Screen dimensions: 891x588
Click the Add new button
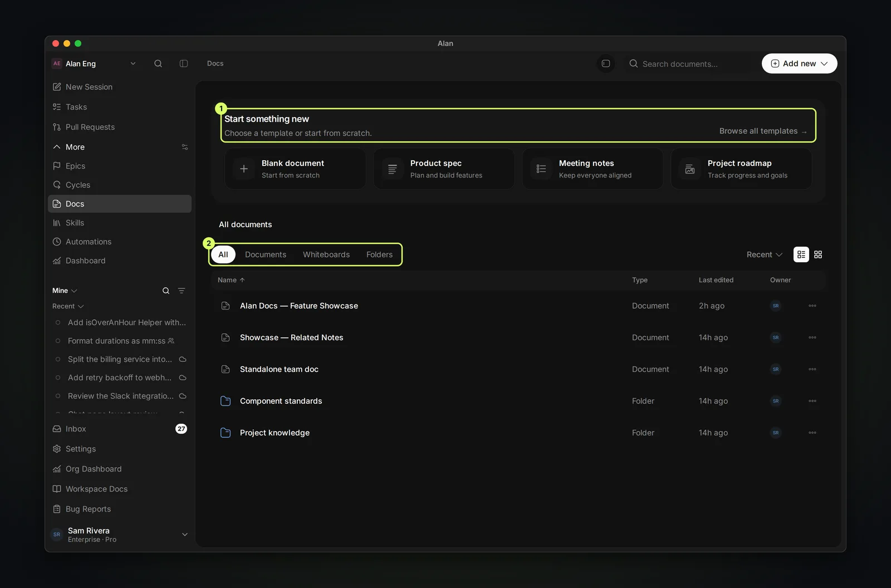pos(799,63)
